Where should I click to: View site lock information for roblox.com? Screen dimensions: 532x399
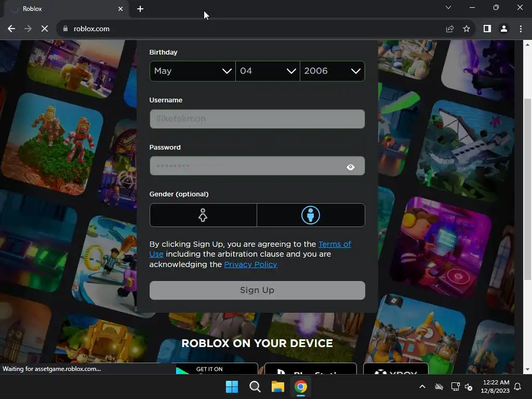(x=65, y=29)
